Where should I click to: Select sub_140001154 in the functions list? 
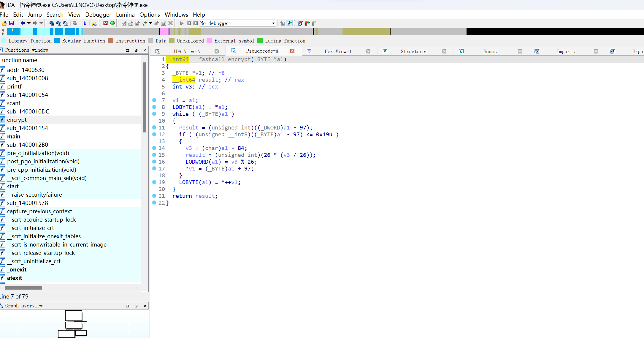coord(70,128)
